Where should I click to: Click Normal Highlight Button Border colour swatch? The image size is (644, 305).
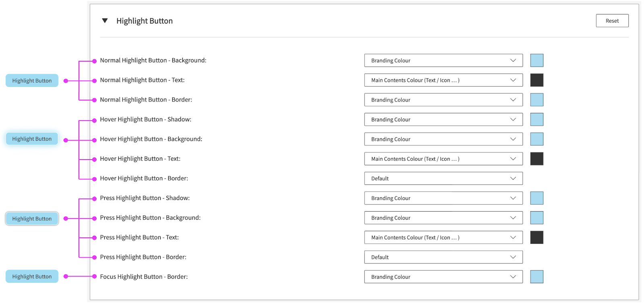coord(537,100)
